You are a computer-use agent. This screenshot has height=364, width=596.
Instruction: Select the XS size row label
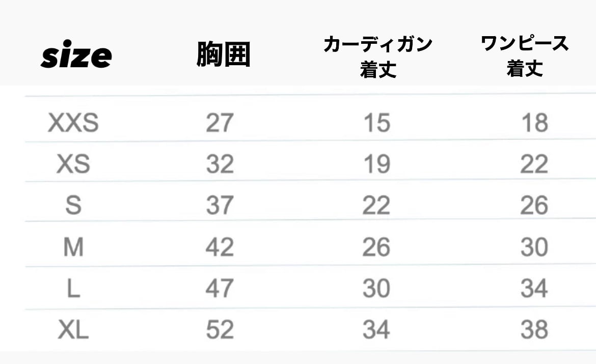[x=73, y=164]
